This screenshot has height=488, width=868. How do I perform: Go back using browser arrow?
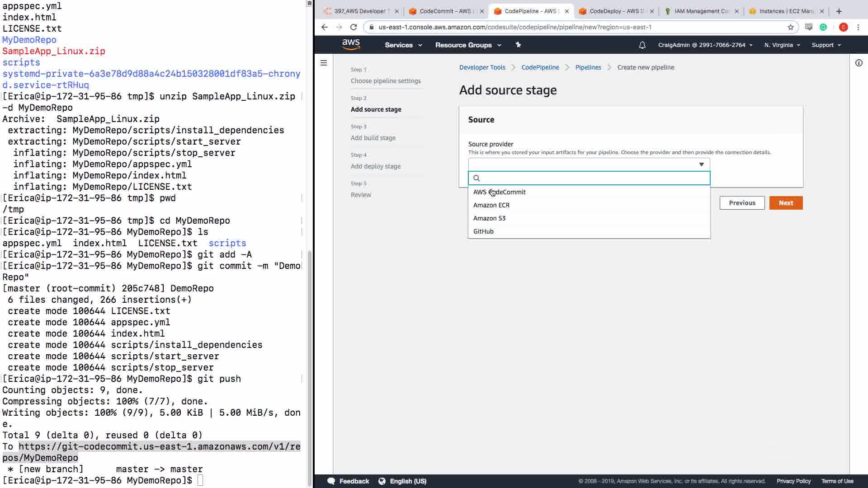pos(324,27)
